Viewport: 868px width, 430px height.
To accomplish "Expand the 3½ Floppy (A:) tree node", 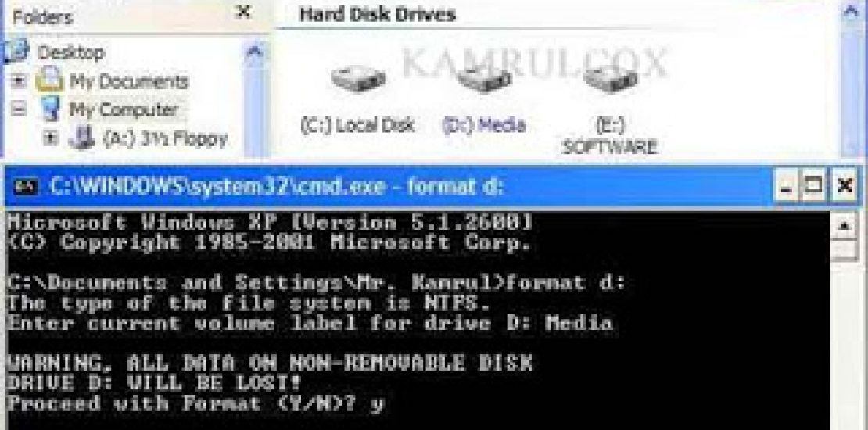I will point(50,138).
